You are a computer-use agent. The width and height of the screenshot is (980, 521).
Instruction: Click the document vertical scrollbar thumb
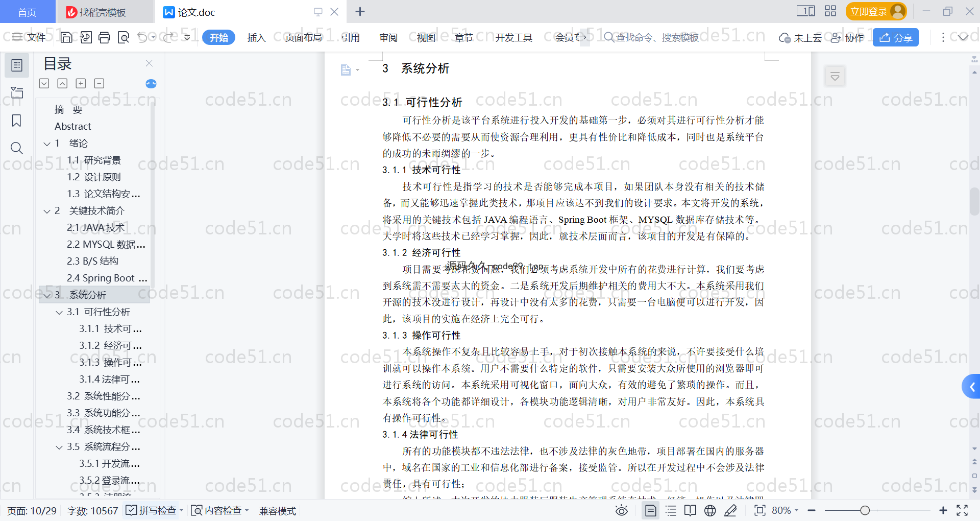(974, 202)
